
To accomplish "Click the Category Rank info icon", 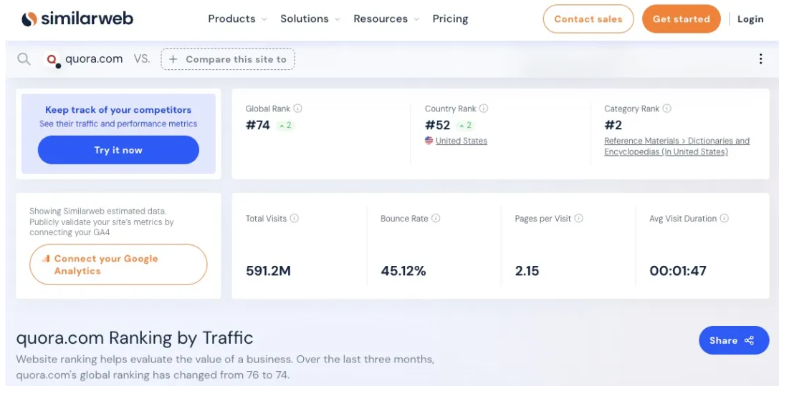I will point(667,108).
